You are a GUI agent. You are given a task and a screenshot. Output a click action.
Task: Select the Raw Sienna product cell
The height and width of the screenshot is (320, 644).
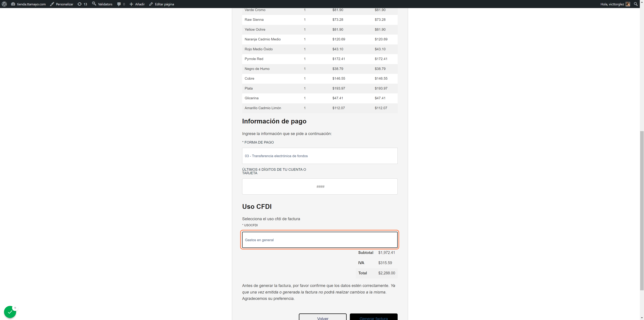pyautogui.click(x=254, y=20)
